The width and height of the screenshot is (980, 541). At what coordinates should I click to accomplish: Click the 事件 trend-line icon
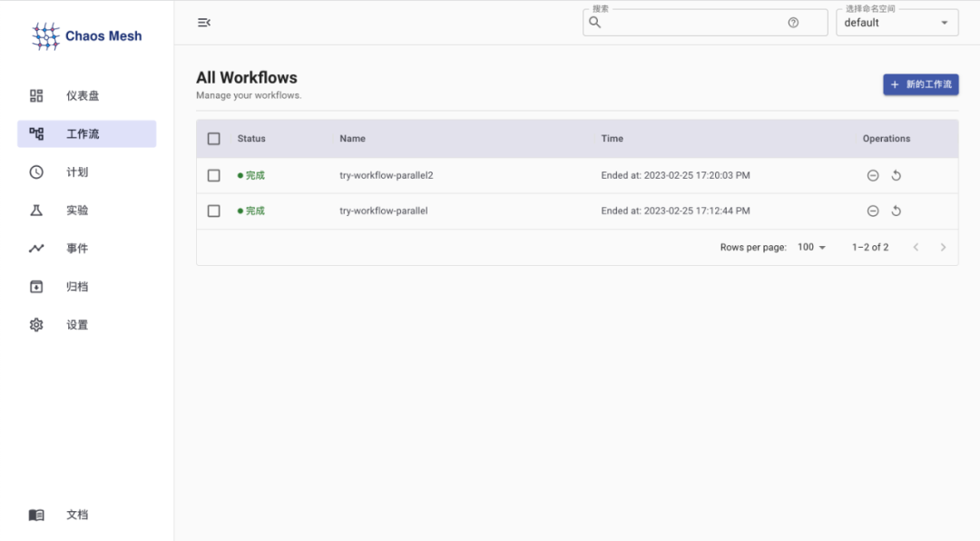point(36,249)
